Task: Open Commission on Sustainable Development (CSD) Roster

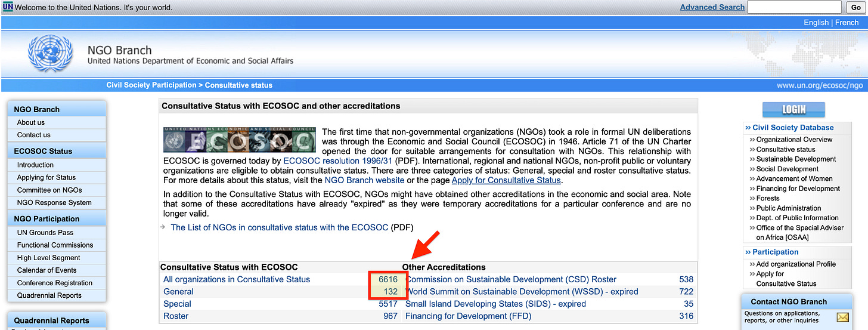Action: coord(511,279)
